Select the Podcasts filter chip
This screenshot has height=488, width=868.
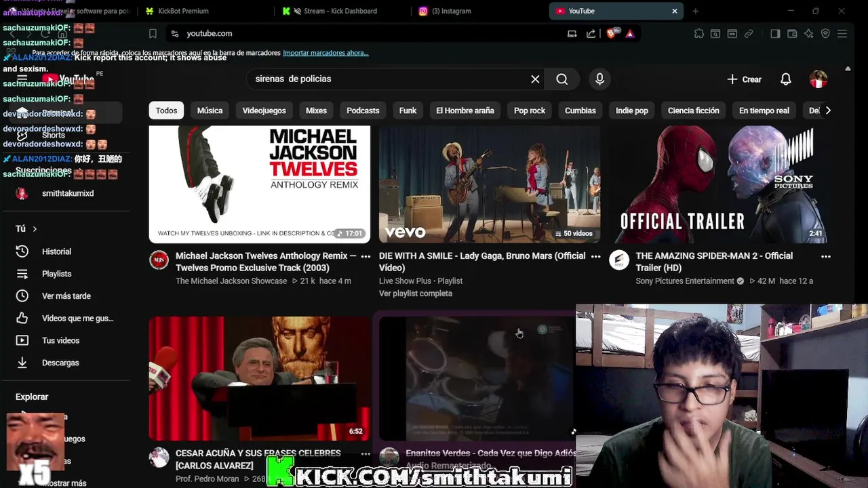(x=363, y=110)
